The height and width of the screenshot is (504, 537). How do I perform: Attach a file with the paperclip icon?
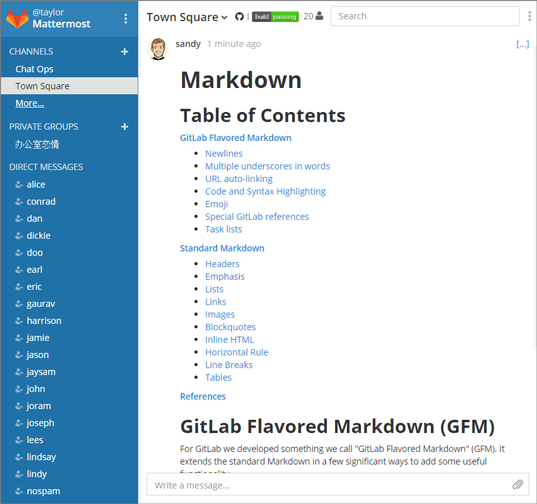tap(517, 484)
